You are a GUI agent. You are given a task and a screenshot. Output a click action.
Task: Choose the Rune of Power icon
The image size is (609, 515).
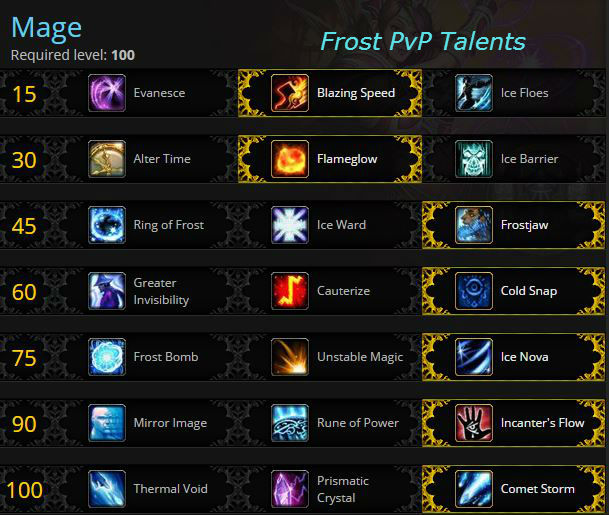(290, 423)
